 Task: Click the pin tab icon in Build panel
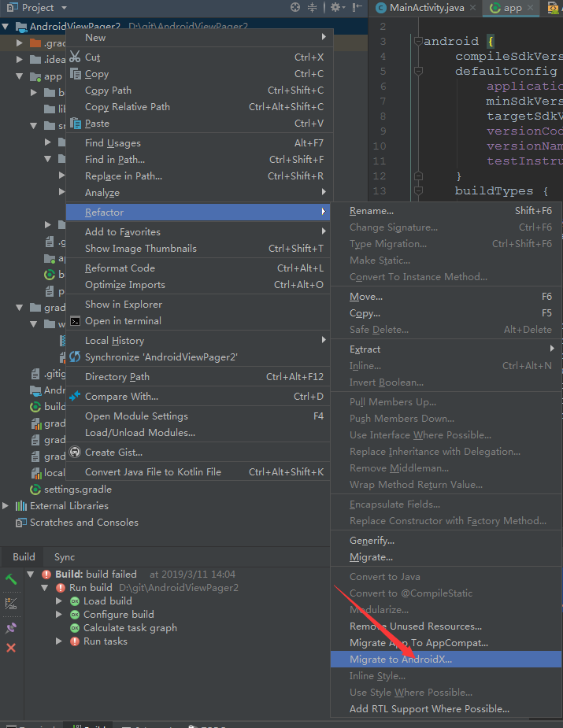(11, 628)
